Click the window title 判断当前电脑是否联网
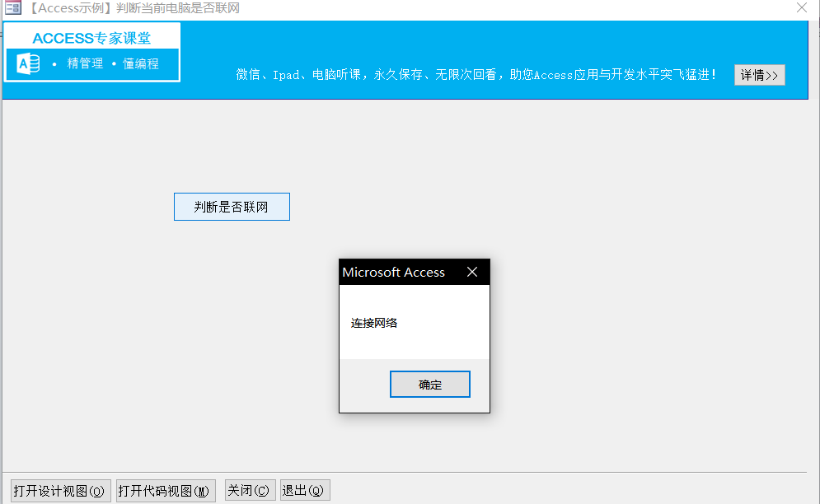The image size is (820, 504). coord(178,8)
